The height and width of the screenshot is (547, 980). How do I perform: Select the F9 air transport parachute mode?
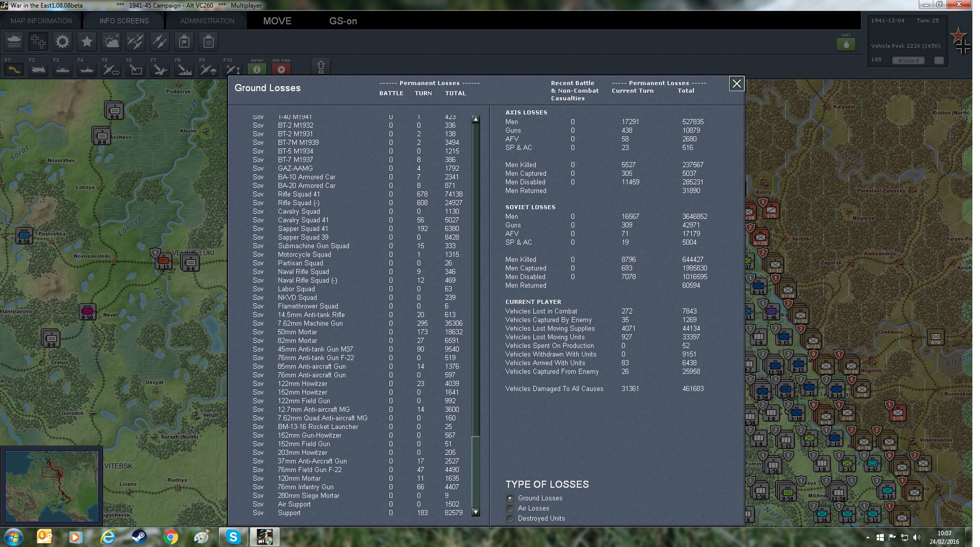point(209,69)
